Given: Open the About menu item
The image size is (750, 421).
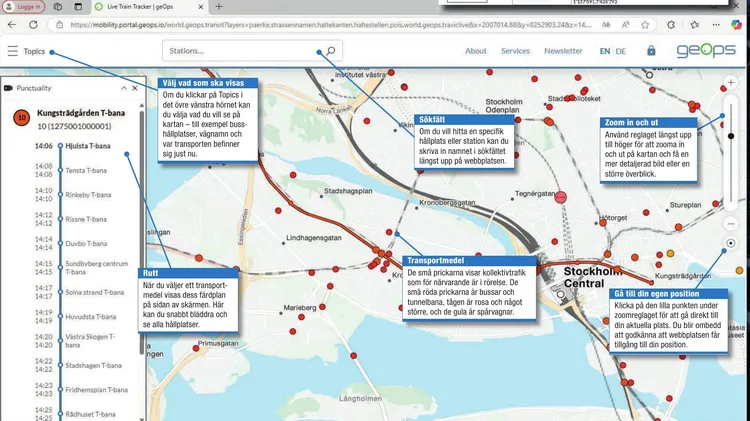Looking at the screenshot, I should point(476,51).
